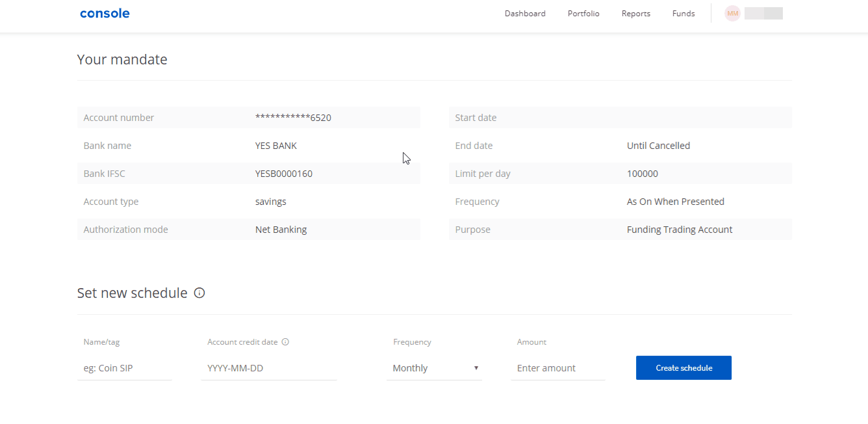Screen dimensions: 868x424
Task: Select IFSC code YESB0000160
Action: point(284,174)
